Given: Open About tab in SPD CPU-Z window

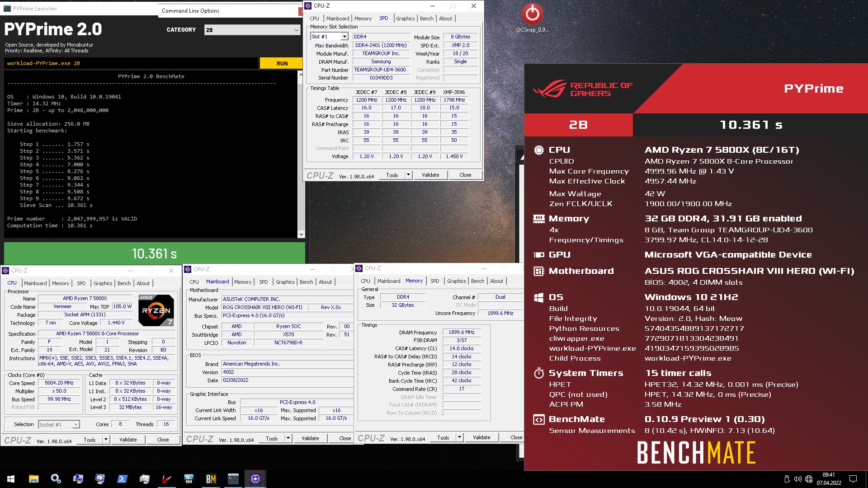Looking at the screenshot, I should click(445, 19).
